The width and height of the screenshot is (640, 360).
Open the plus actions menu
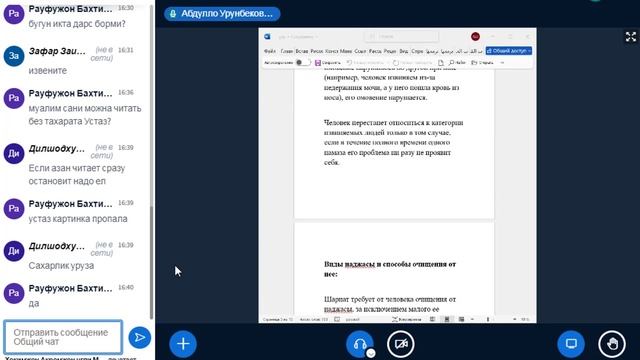coord(183,344)
